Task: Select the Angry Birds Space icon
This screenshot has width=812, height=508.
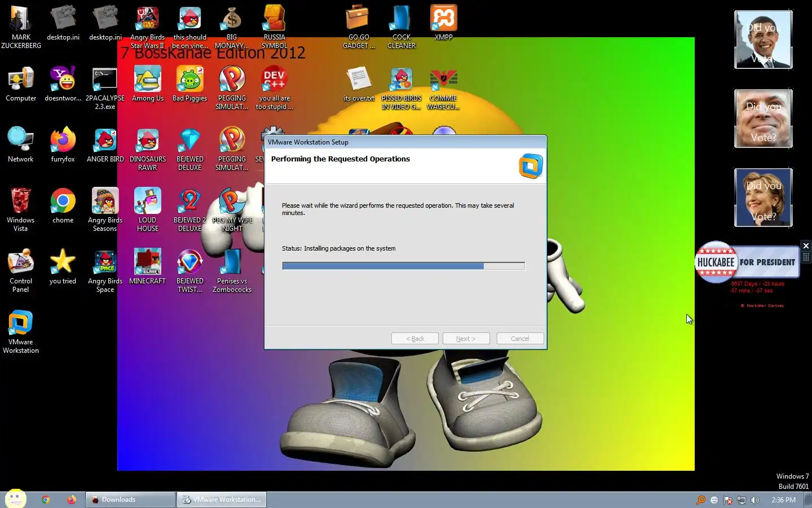Action: tap(105, 271)
